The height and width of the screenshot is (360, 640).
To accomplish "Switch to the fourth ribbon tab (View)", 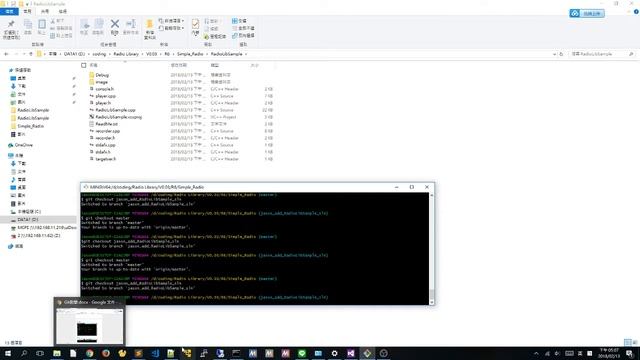I will tap(62, 11).
